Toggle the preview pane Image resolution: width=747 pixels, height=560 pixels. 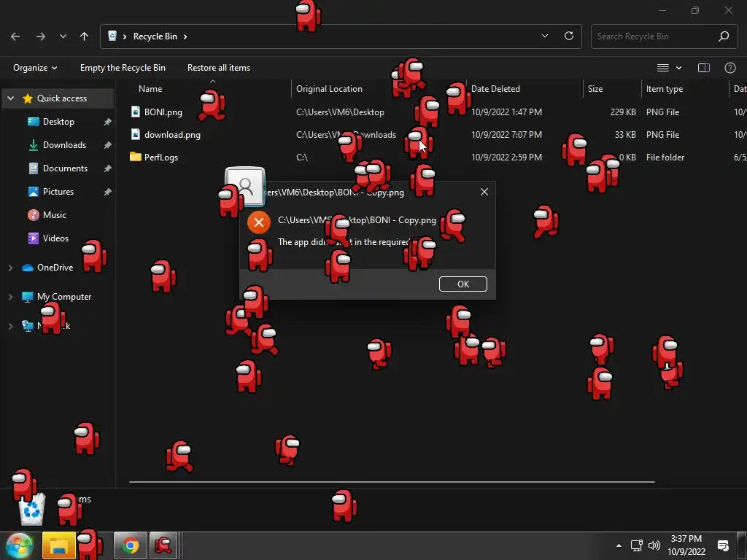(x=704, y=68)
